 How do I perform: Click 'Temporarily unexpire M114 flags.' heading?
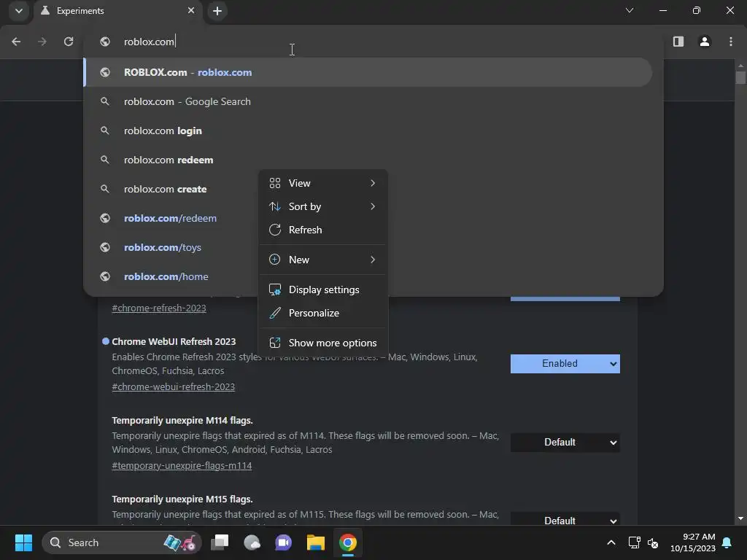pos(182,421)
